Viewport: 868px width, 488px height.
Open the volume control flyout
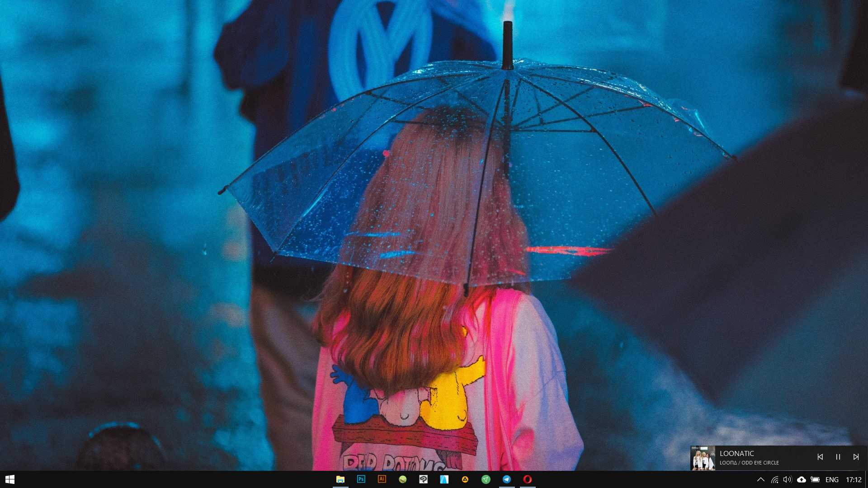788,480
